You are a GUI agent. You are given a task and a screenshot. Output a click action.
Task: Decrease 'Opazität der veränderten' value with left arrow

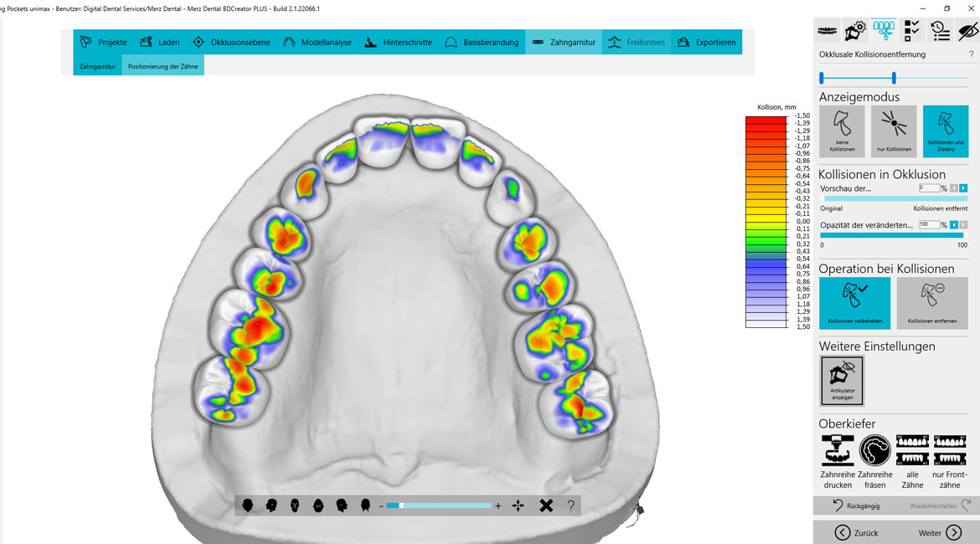coord(954,225)
